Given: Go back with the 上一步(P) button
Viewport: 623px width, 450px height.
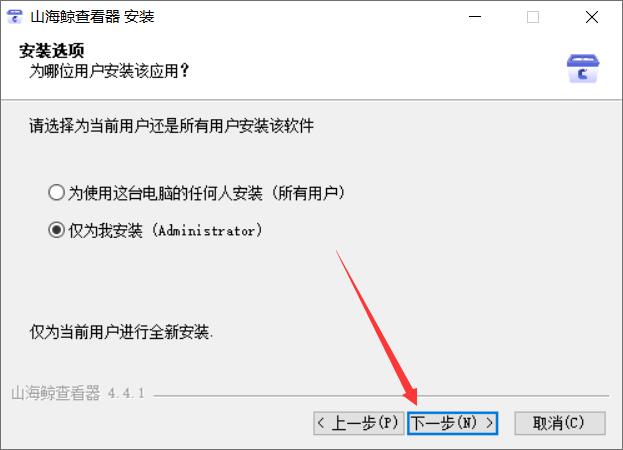Looking at the screenshot, I should pos(358,423).
